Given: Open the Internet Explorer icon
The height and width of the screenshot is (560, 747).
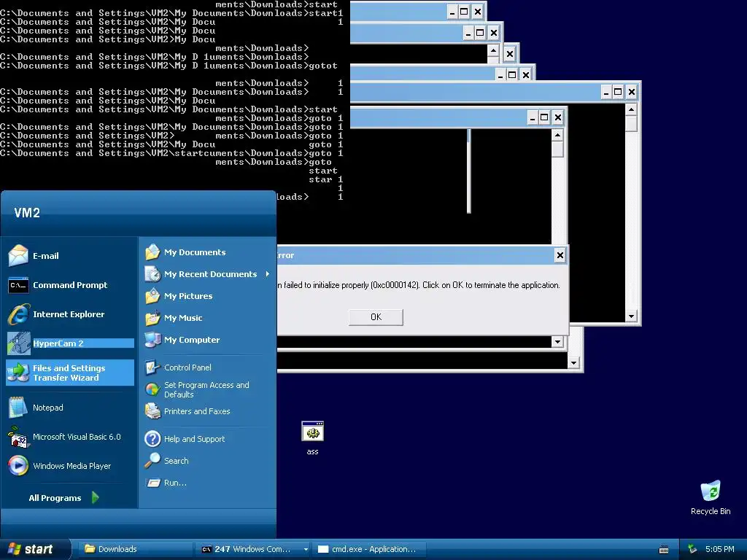Looking at the screenshot, I should [18, 314].
